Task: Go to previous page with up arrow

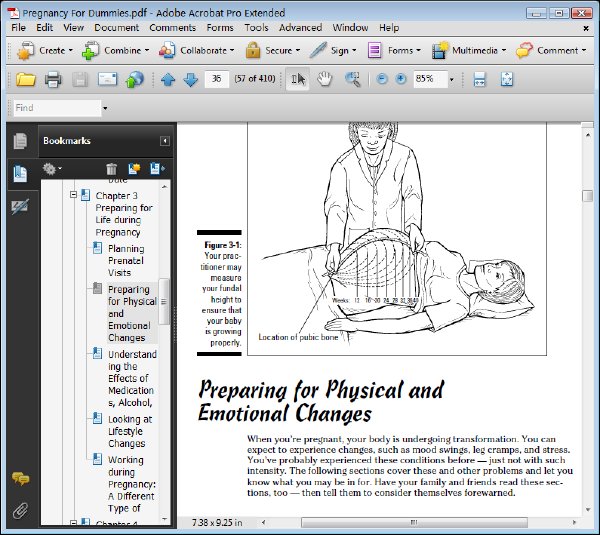Action: coord(168,80)
